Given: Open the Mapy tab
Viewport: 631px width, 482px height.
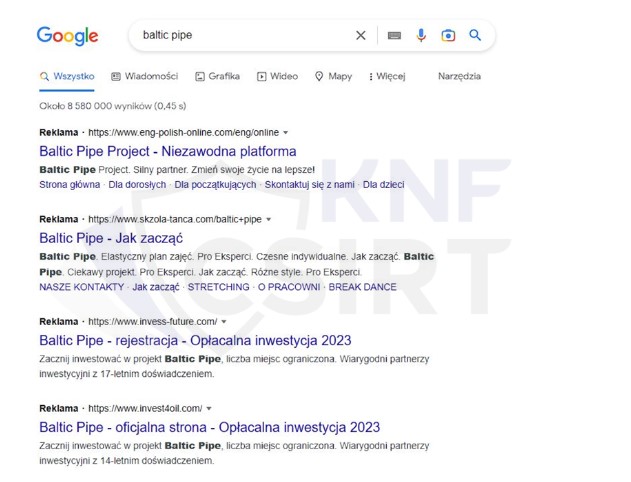Looking at the screenshot, I should tap(333, 76).
